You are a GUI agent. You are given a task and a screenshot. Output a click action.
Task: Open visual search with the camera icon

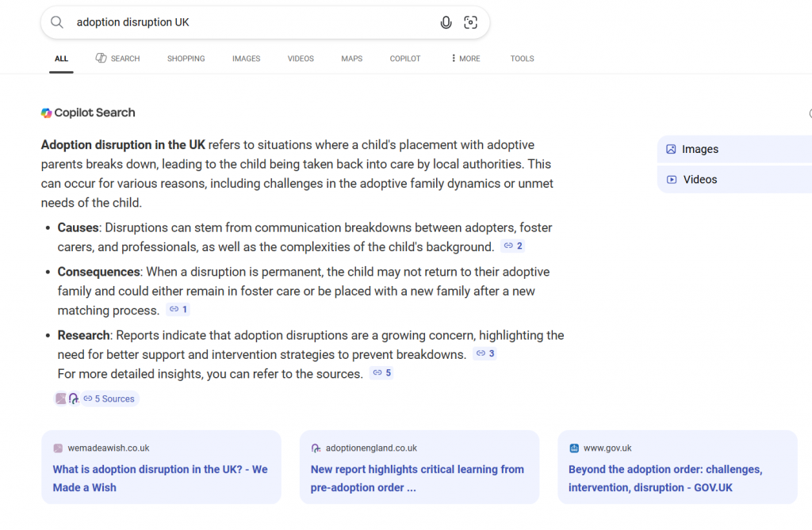coord(470,21)
